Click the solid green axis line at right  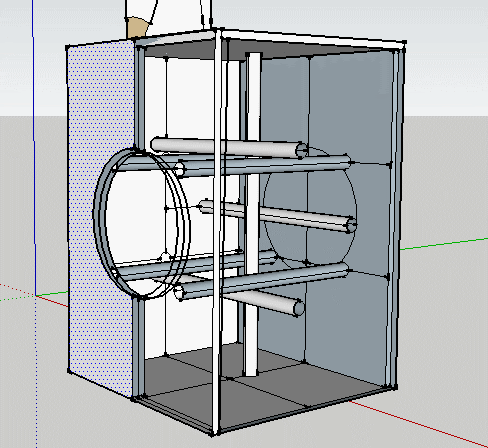tap(444, 244)
